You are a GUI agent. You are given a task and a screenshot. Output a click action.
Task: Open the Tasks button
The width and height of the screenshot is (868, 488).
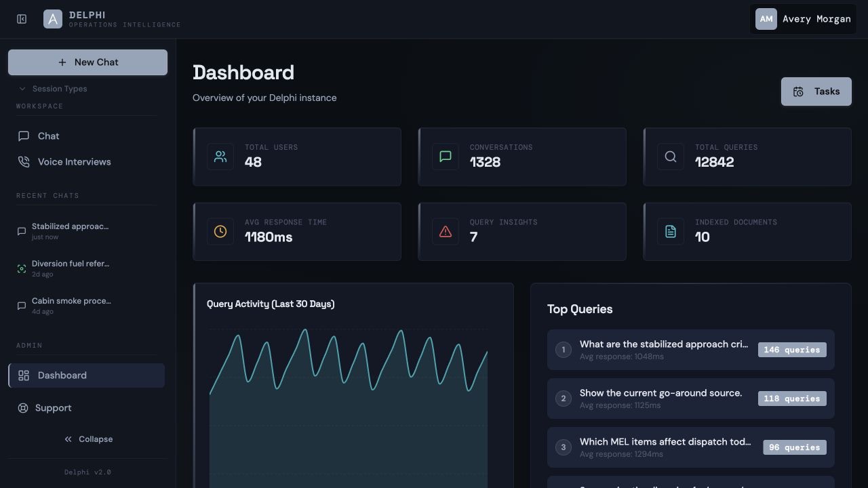tap(816, 91)
